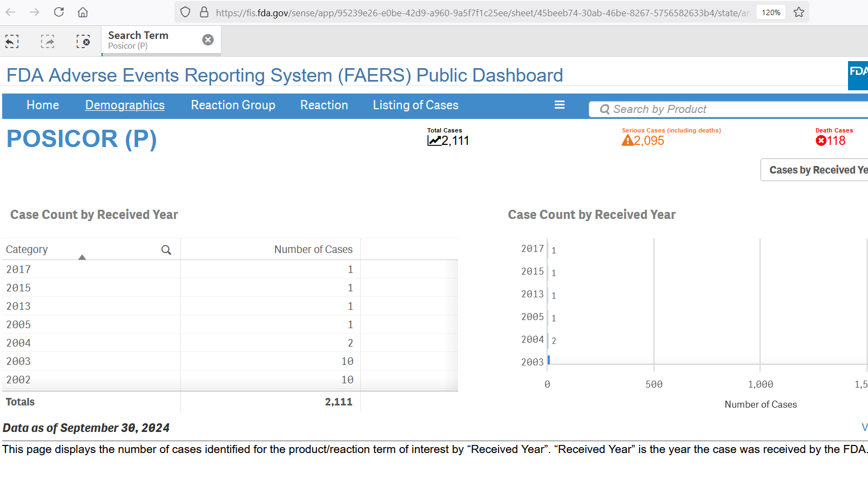Click the browser forward arrow
Viewport: 868px width, 479px height.
[x=35, y=12]
